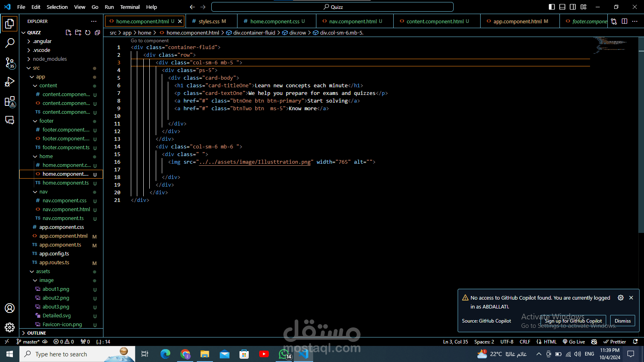Viewport: 644px width, 362px height.
Task: Create a new file in QUIZZ explorer
Action: click(68, 33)
